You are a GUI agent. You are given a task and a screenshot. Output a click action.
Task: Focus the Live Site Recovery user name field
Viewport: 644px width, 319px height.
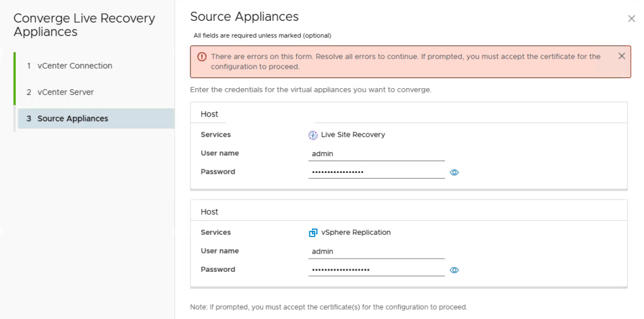tap(376, 154)
